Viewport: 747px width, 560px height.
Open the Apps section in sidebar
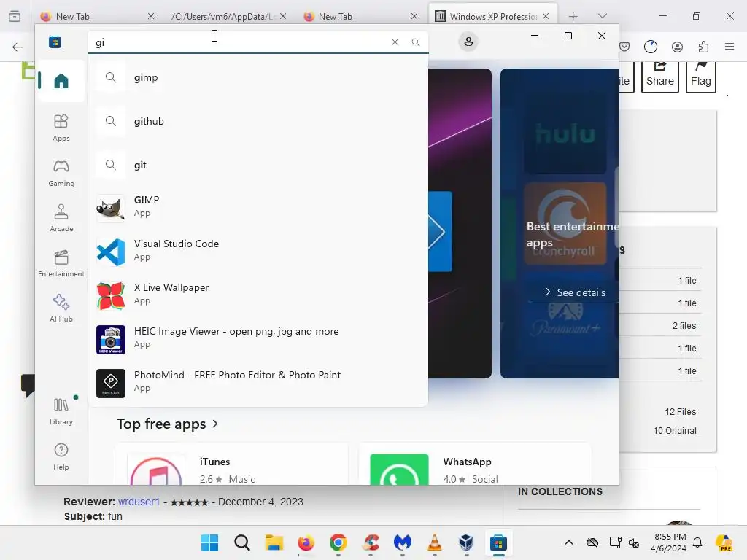point(61,128)
